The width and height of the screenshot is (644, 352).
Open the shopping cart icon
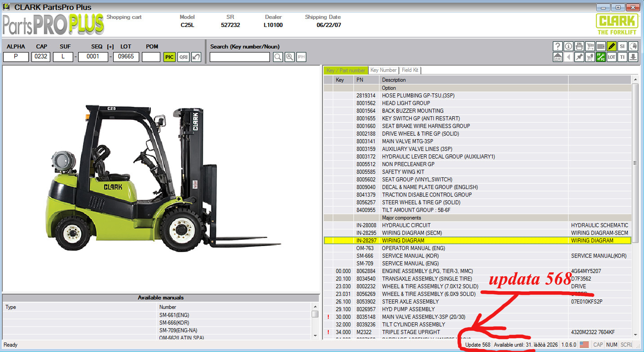(590, 46)
